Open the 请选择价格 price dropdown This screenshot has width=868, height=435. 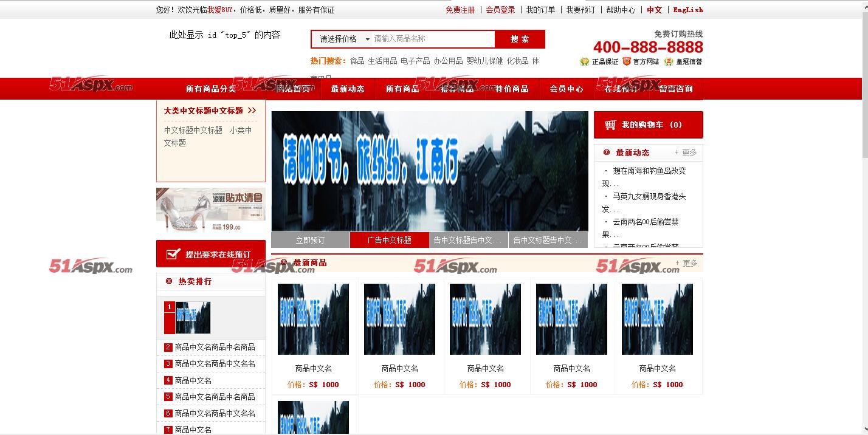click(x=342, y=39)
